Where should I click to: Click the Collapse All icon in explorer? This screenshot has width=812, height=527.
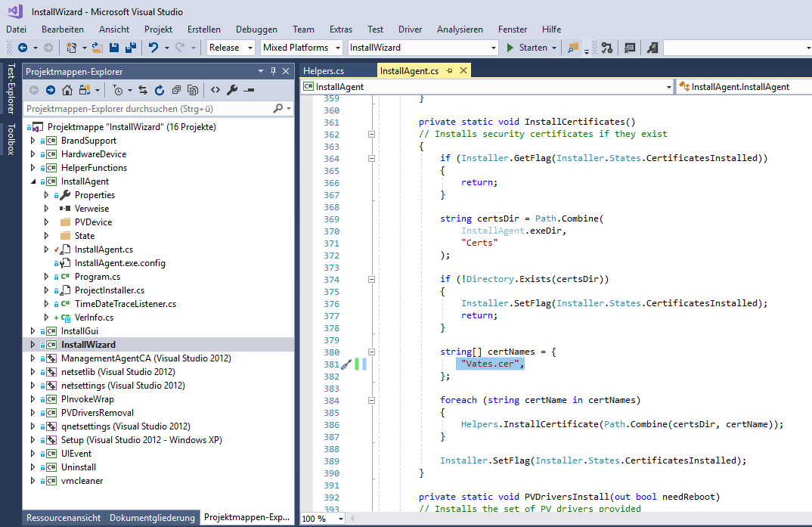tap(176, 90)
